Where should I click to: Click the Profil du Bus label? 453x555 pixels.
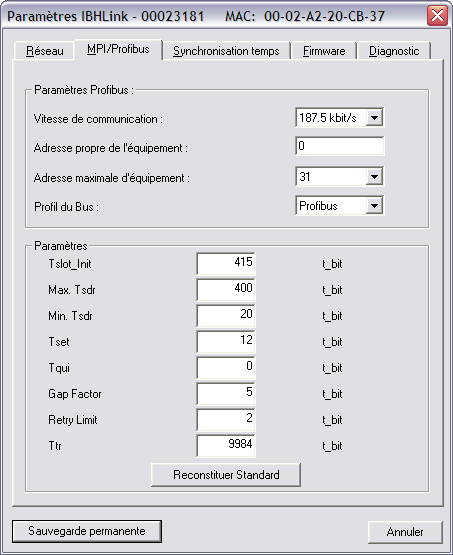67,207
